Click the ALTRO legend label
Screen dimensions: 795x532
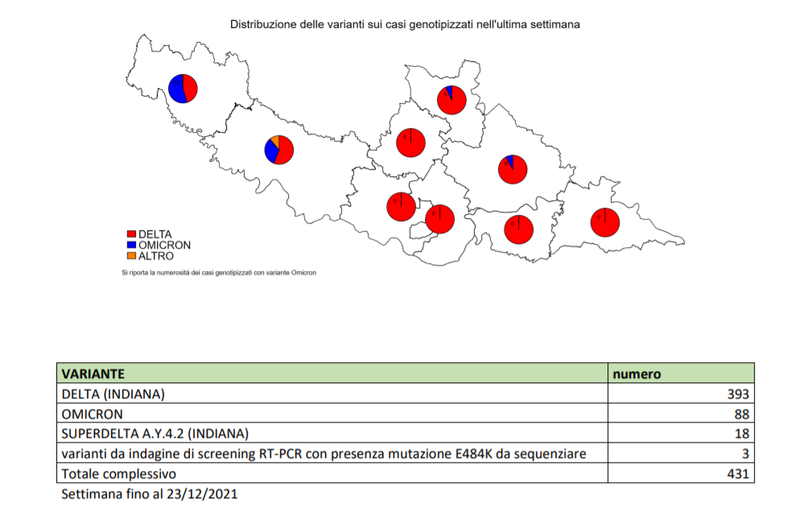click(x=156, y=255)
